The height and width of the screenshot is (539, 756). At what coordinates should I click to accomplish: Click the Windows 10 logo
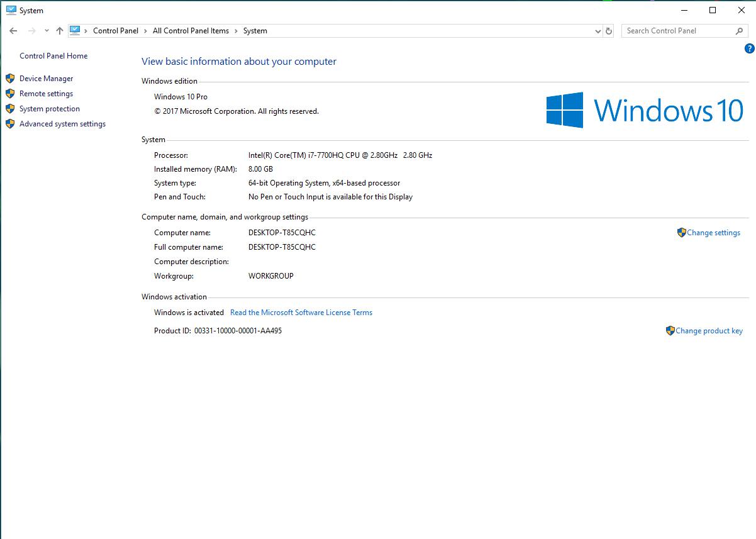click(645, 110)
